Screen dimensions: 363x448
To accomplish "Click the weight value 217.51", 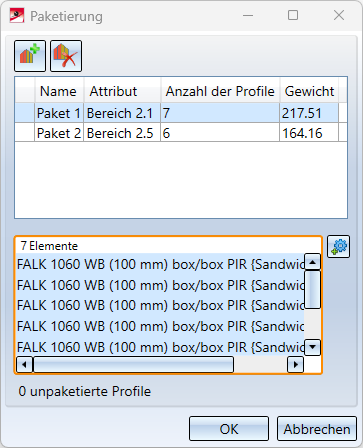I will click(x=309, y=113).
